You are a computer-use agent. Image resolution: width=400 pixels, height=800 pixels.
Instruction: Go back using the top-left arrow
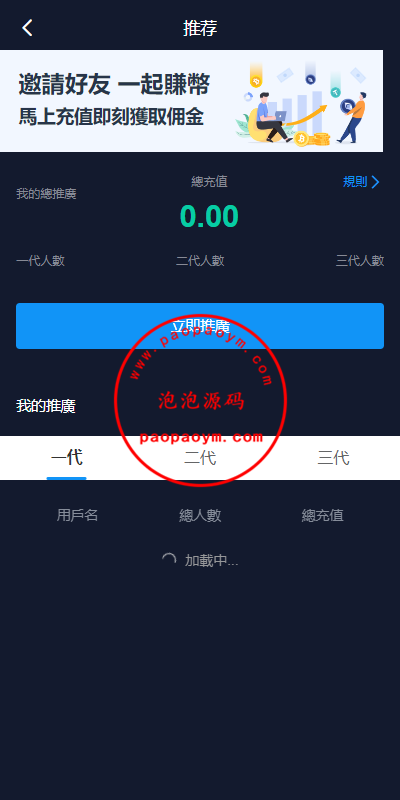click(28, 28)
